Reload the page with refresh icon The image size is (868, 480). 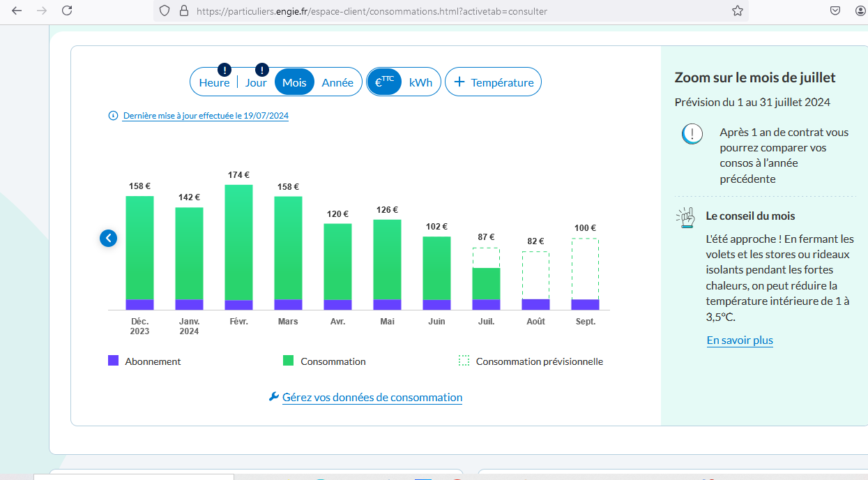click(x=67, y=10)
